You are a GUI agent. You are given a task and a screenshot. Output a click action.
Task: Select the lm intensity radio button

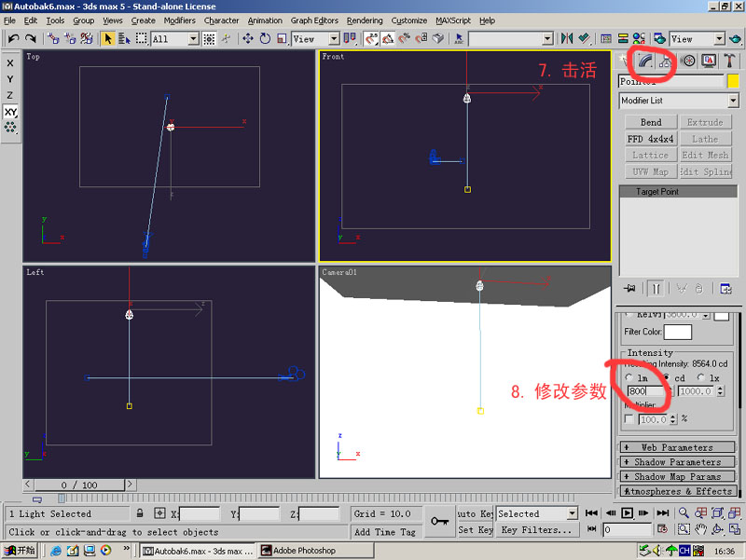629,377
